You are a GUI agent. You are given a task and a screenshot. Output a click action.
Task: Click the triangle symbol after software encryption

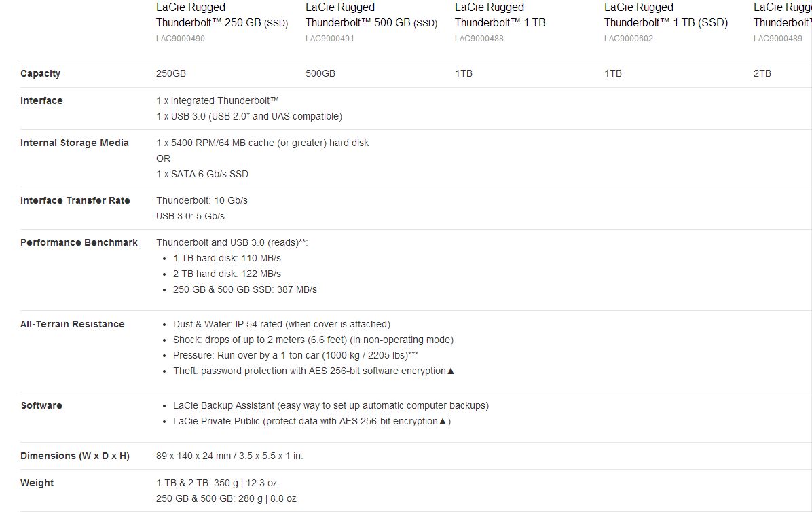451,371
